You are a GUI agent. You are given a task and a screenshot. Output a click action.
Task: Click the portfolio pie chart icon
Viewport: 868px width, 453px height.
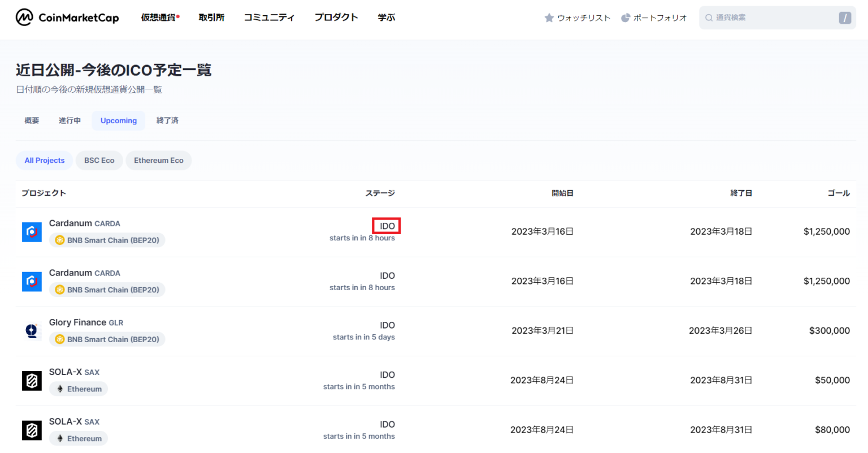click(x=626, y=18)
